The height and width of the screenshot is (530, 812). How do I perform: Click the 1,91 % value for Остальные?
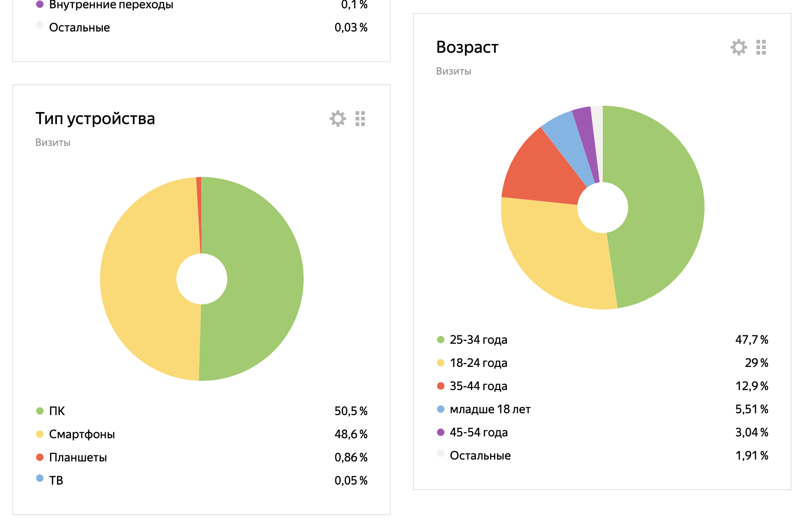click(752, 455)
